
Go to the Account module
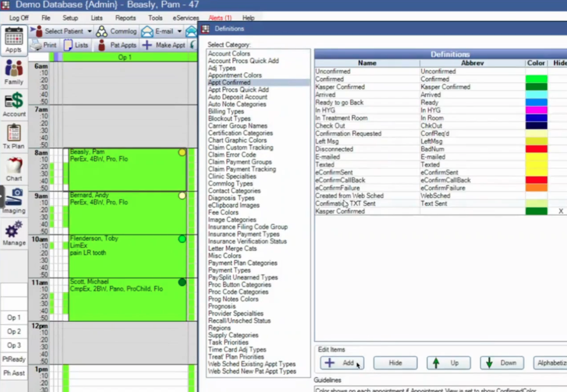pyautogui.click(x=14, y=105)
